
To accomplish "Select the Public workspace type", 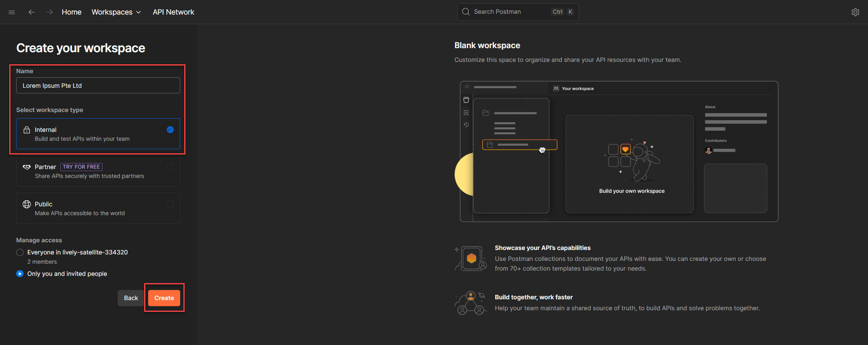I will (98, 208).
